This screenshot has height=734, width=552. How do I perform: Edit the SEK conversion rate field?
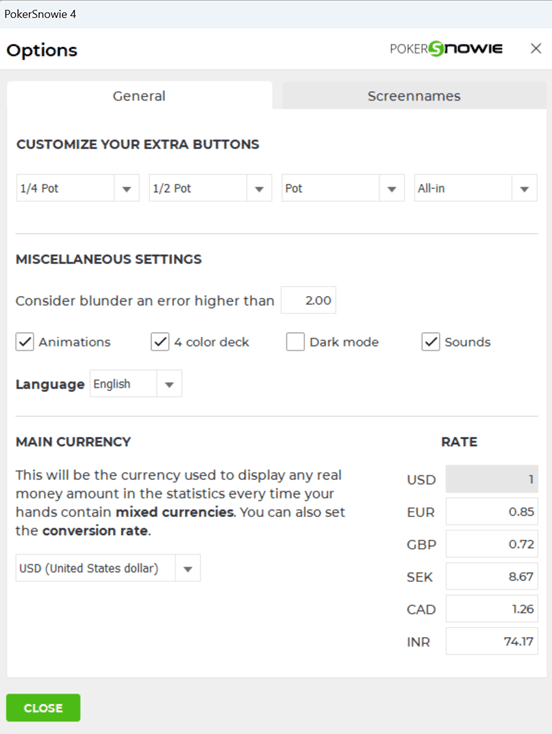492,576
